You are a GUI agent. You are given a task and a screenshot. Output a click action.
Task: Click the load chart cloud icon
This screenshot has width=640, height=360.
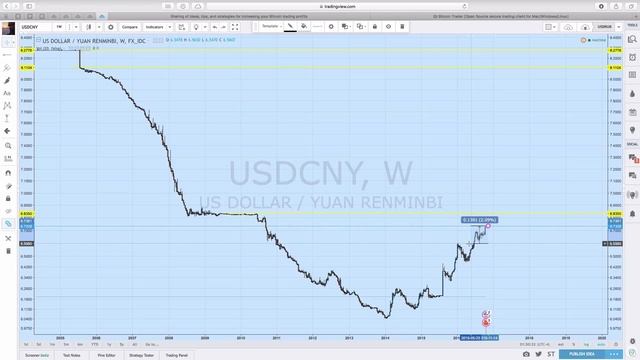pyautogui.click(x=568, y=27)
